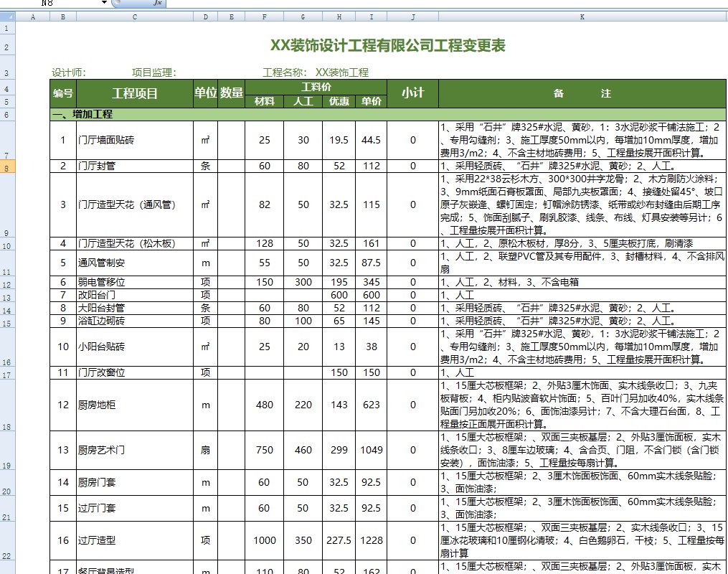The image size is (728, 574).
Task: Select column F header
Action: (264, 17)
